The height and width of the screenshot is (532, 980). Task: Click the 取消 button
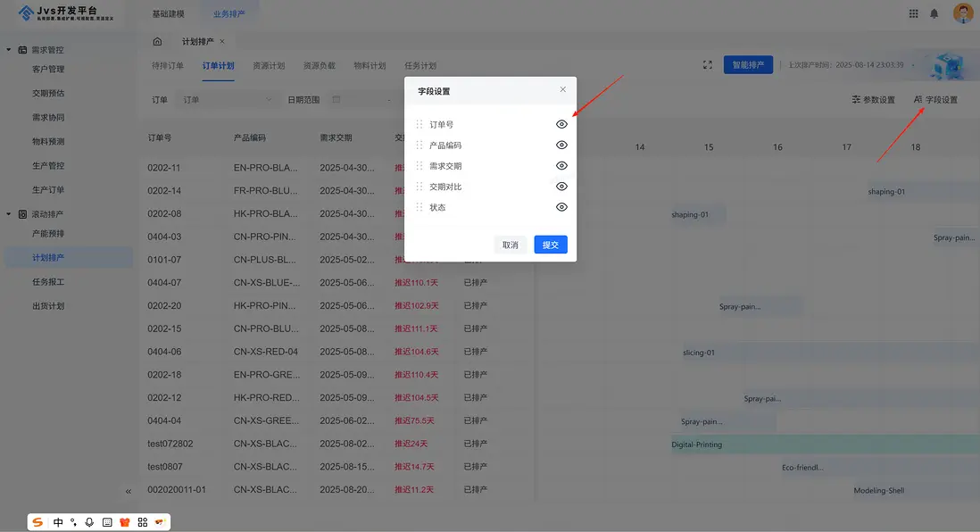pos(511,245)
